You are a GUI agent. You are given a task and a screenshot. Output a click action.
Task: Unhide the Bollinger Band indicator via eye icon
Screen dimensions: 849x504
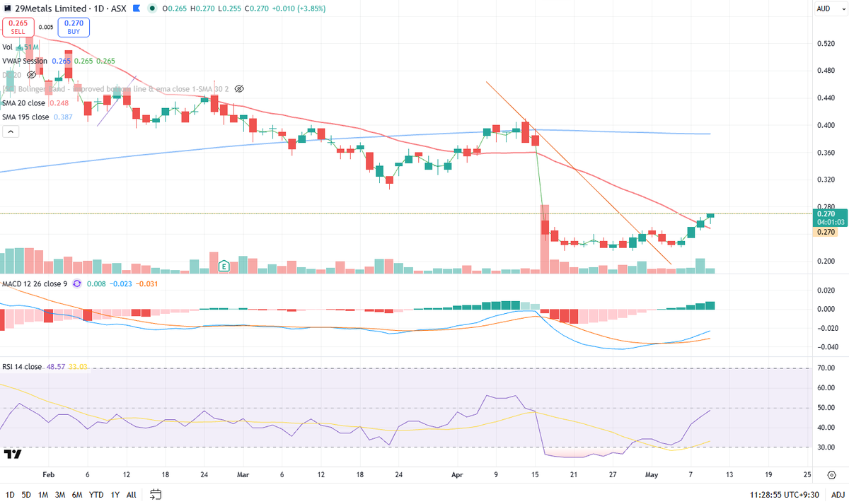click(x=238, y=89)
